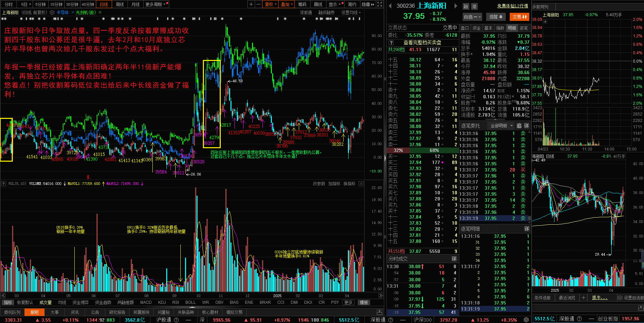
Task: Toggle the 指标 indicator button on
Action: 8,302
